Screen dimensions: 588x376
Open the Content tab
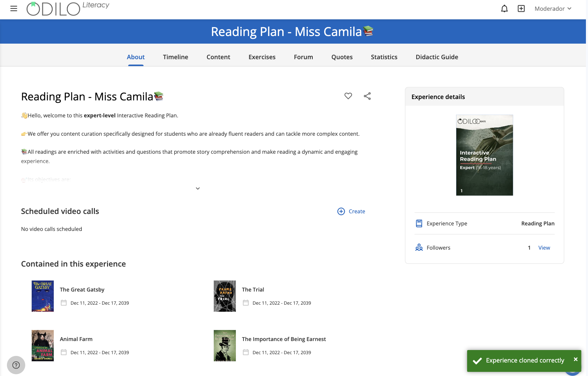(x=219, y=57)
